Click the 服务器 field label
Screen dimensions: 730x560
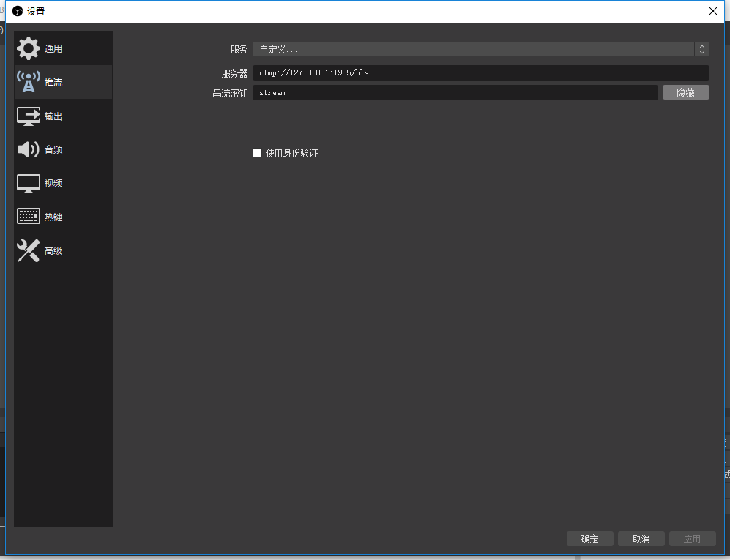coord(234,73)
